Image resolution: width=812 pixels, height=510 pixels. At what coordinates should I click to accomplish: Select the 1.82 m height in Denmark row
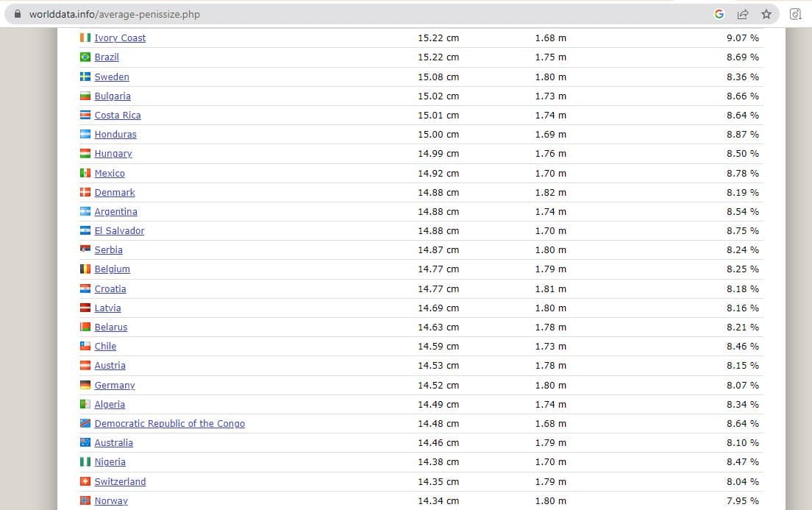point(551,192)
